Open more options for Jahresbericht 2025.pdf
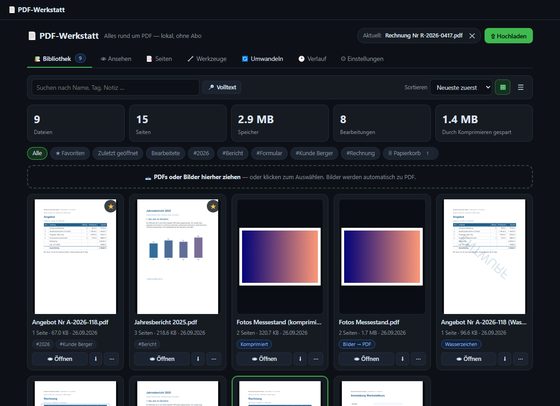The height and width of the screenshot is (406, 560). [214, 359]
